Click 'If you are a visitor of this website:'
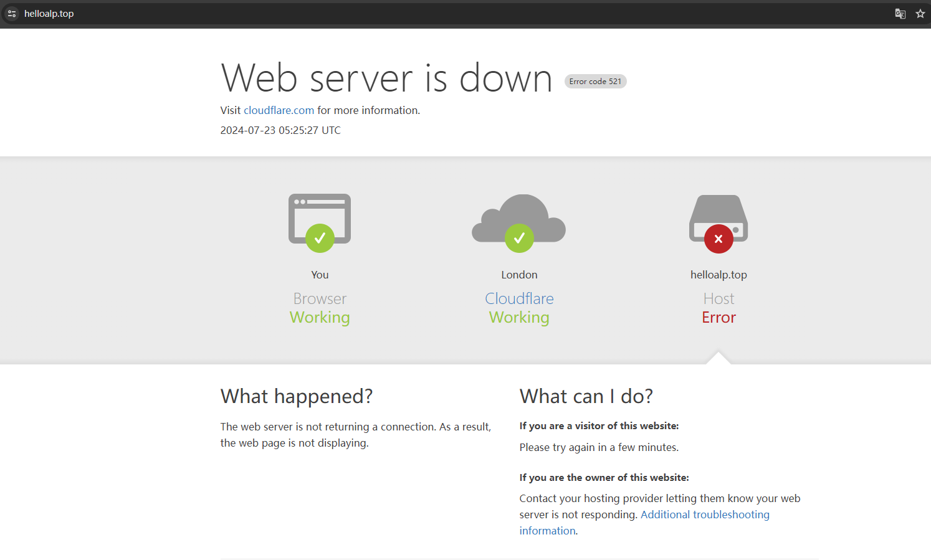 coord(599,426)
